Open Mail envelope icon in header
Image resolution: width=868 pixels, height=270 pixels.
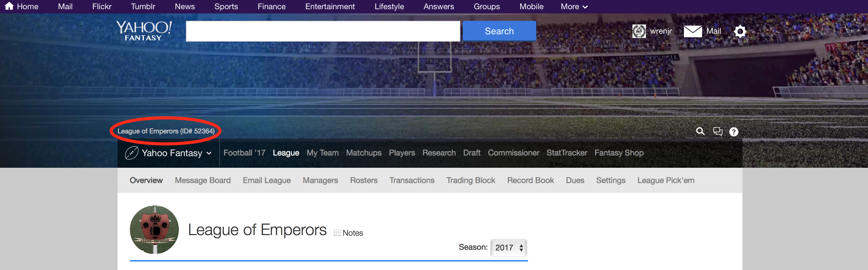click(x=693, y=31)
